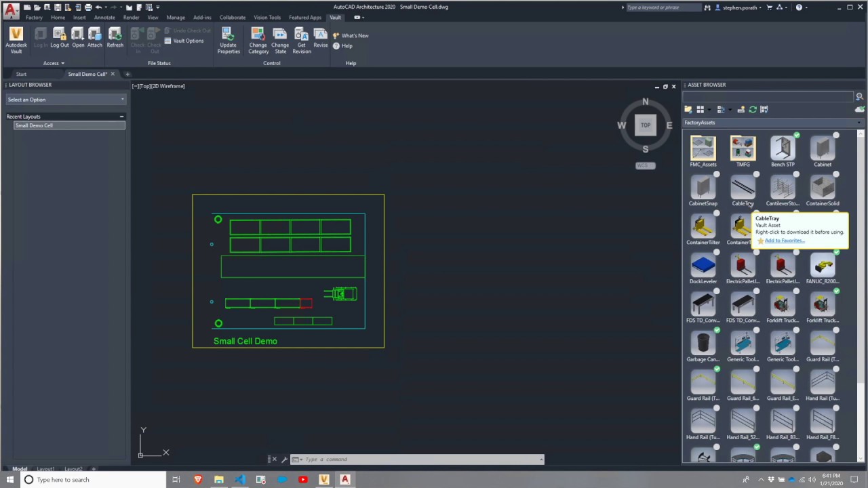Open the FMC_Assets folder
Viewport: 868px width, 488px height.
(703, 151)
